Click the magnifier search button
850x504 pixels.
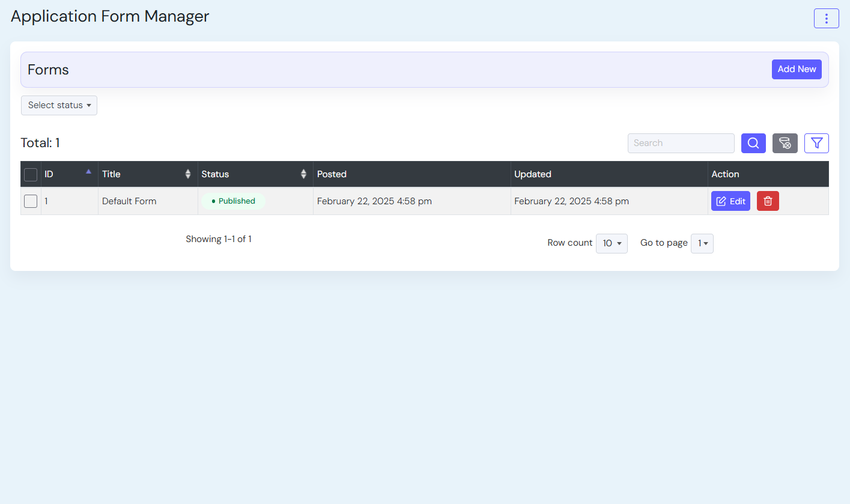753,143
